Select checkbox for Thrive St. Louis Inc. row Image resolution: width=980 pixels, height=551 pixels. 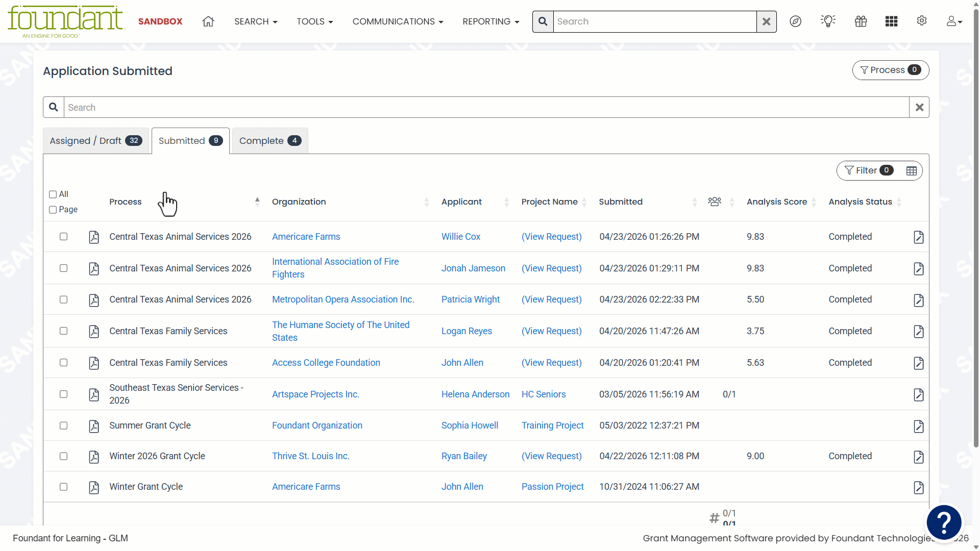click(63, 456)
